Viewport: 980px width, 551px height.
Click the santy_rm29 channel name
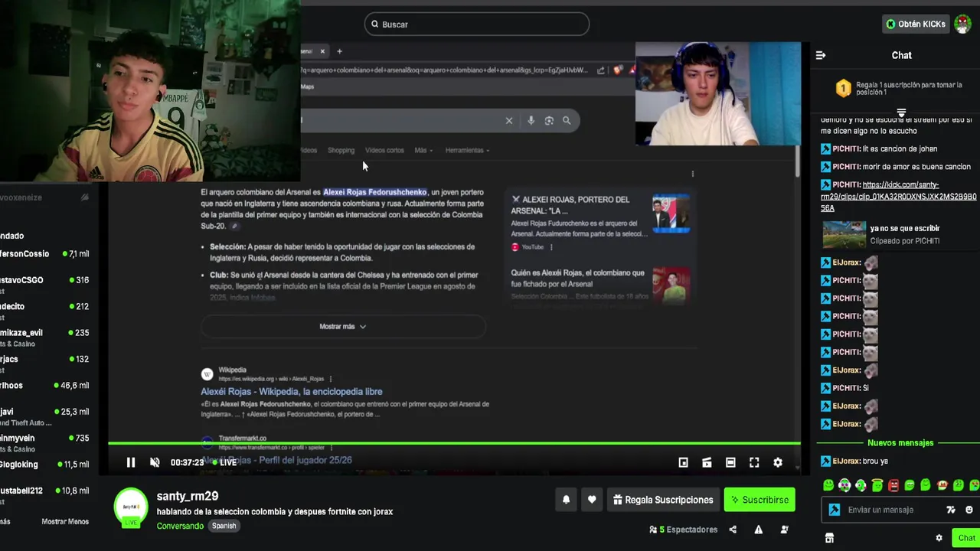click(x=188, y=497)
